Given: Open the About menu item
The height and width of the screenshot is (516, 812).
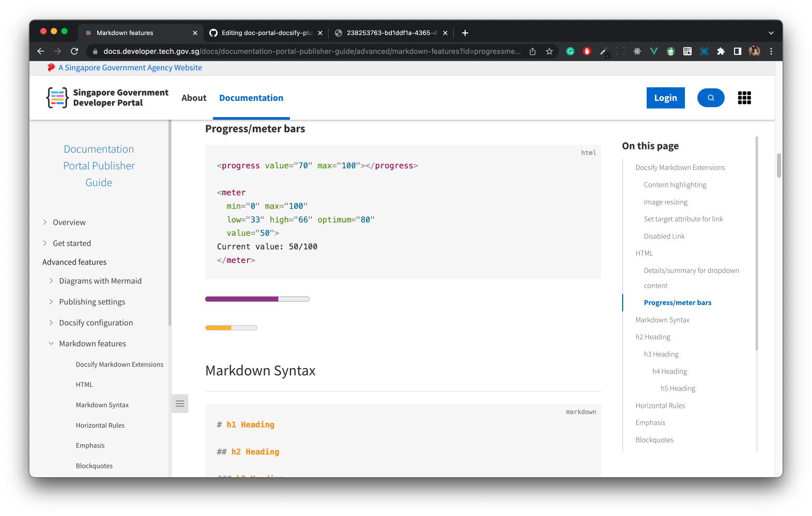Looking at the screenshot, I should 194,98.
